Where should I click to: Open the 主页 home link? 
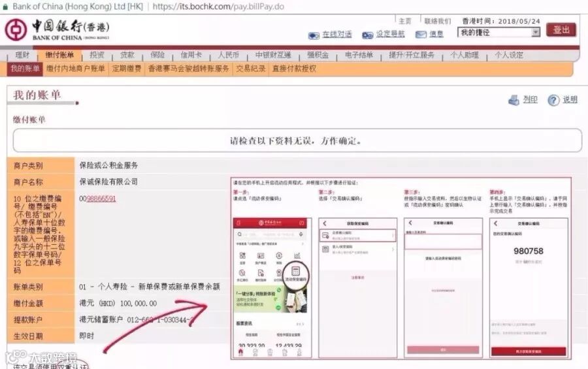[405, 21]
